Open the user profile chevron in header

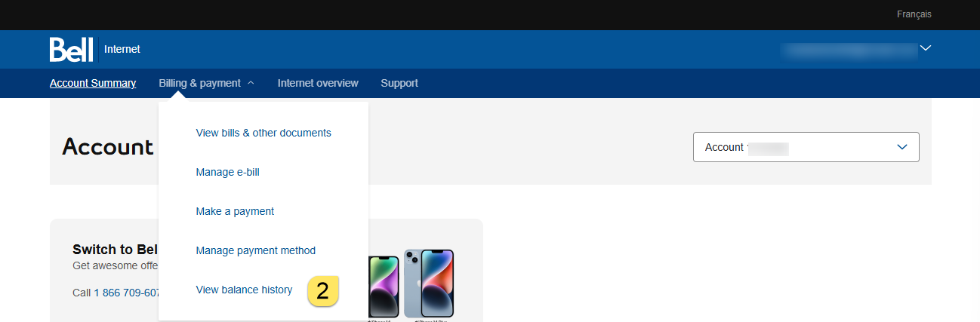coord(926,49)
